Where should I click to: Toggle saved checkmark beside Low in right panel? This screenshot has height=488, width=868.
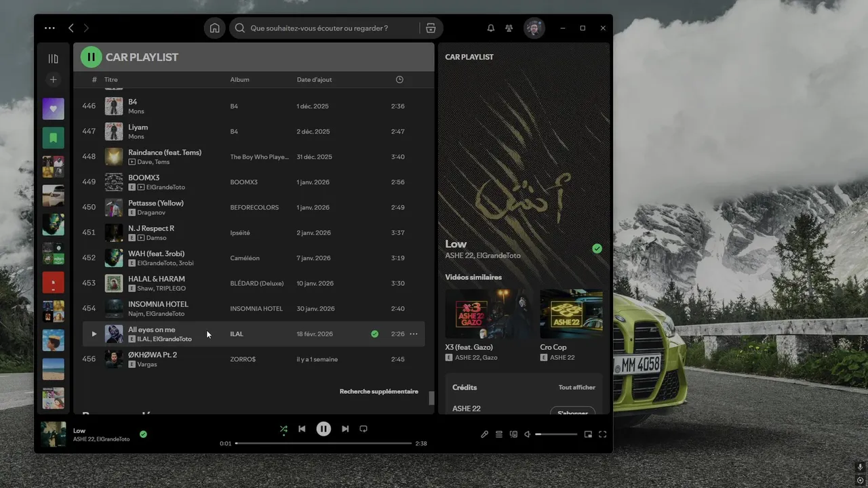point(597,249)
